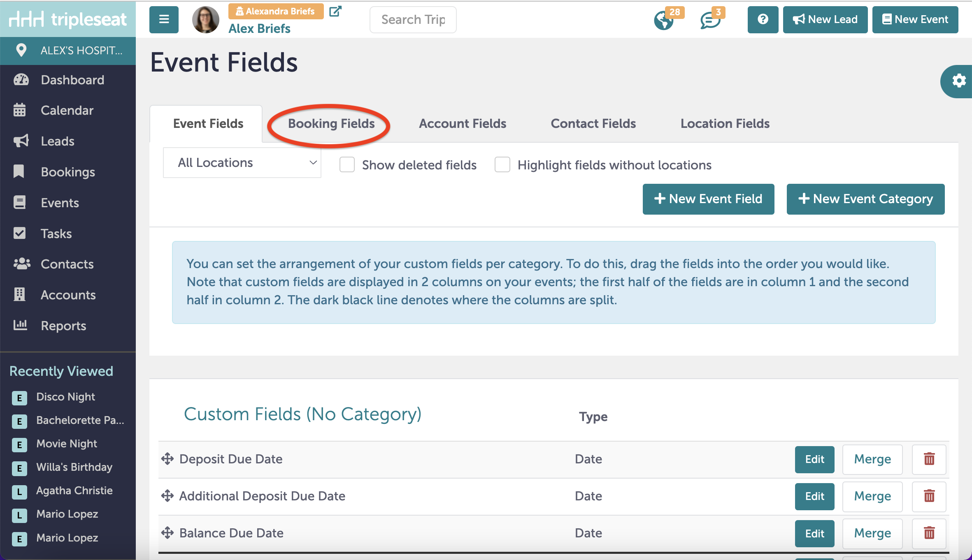The height and width of the screenshot is (560, 972).
Task: Click the drag handle beside Deposit Due Date
Action: click(x=167, y=458)
